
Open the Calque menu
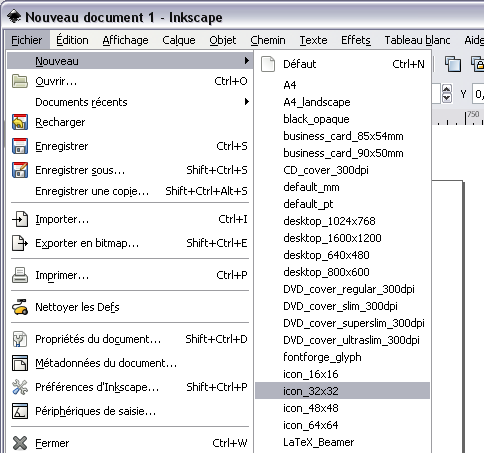tap(179, 40)
